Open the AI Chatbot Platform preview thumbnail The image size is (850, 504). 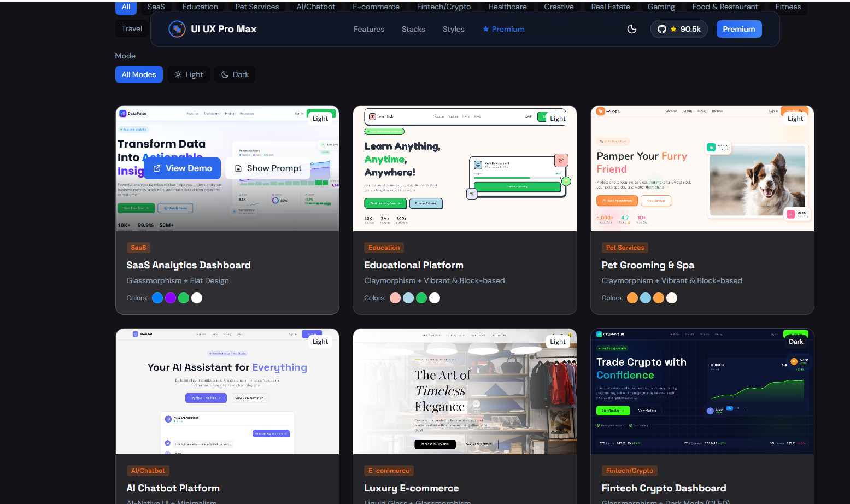[x=227, y=391]
